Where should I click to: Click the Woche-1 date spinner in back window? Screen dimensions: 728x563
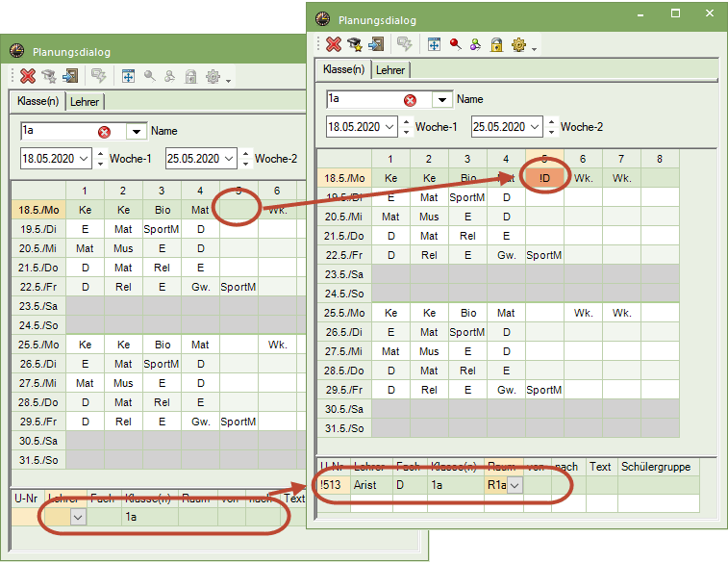(100, 159)
